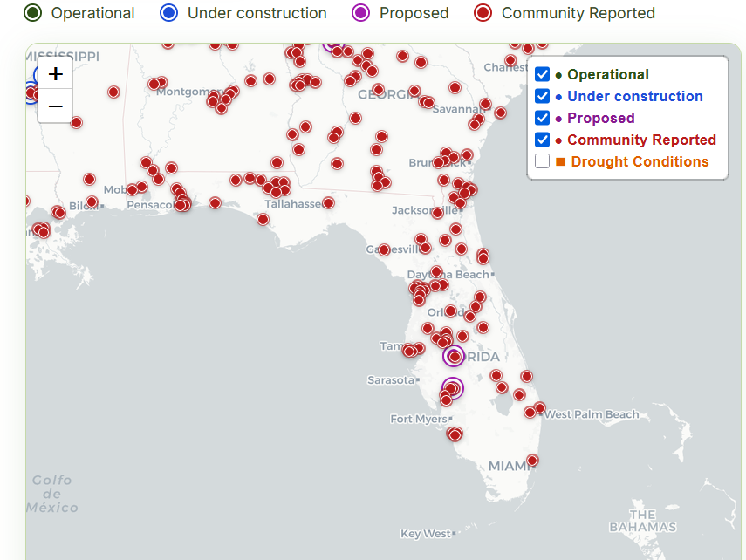Click the purple Proposed legend icon
This screenshot has height=560, width=746.
360,13
